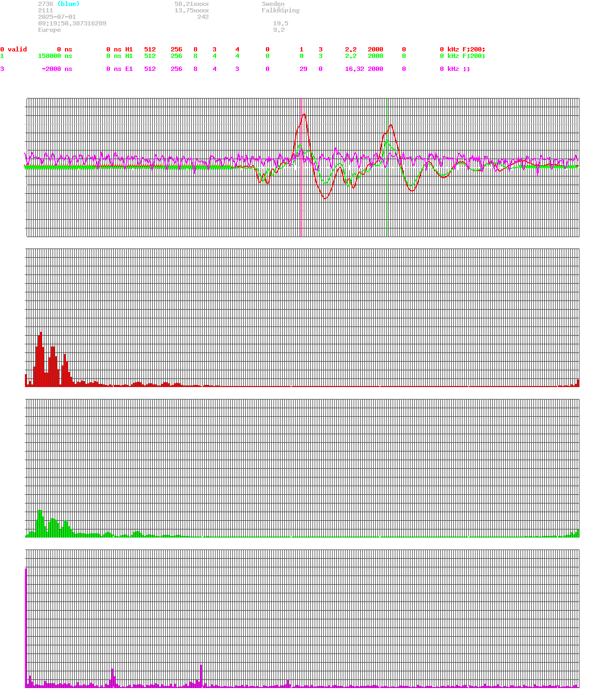Viewport: 593px width, 700px height.
Task: Click the tall magenta bar at spectrum start
Action: [26, 627]
